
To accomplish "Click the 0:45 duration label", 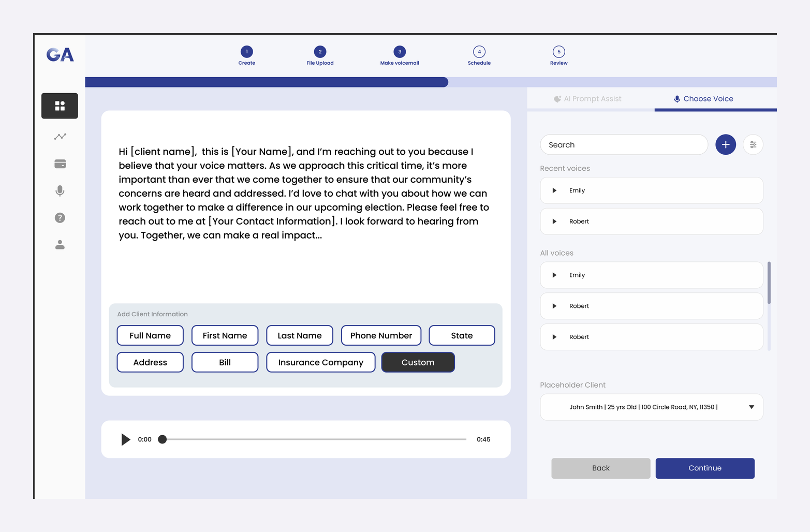I will pos(483,439).
